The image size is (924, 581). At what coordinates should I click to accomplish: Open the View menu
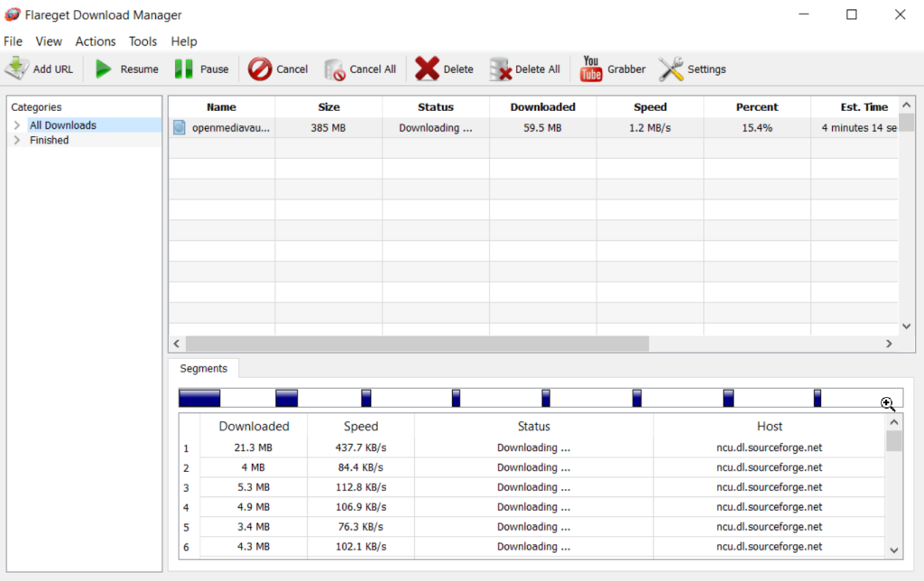click(x=49, y=41)
